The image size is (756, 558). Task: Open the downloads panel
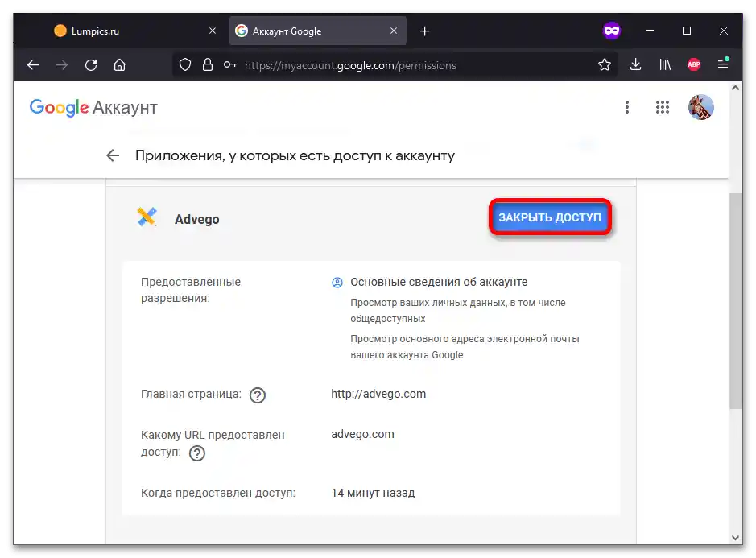pos(635,64)
